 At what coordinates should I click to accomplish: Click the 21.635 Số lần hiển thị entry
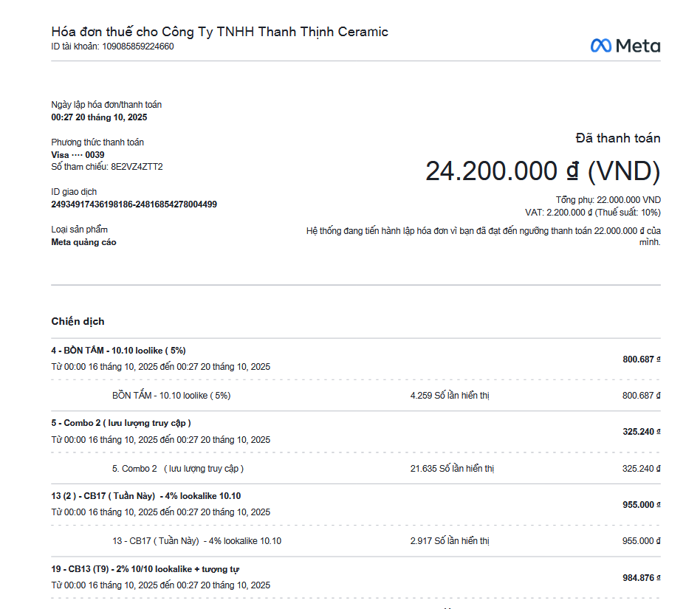[452, 469]
